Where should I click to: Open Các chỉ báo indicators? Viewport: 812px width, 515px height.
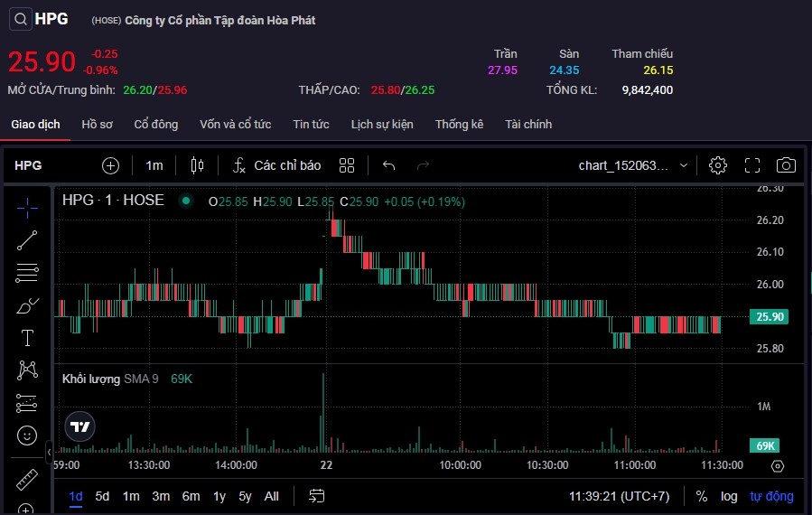coord(276,165)
